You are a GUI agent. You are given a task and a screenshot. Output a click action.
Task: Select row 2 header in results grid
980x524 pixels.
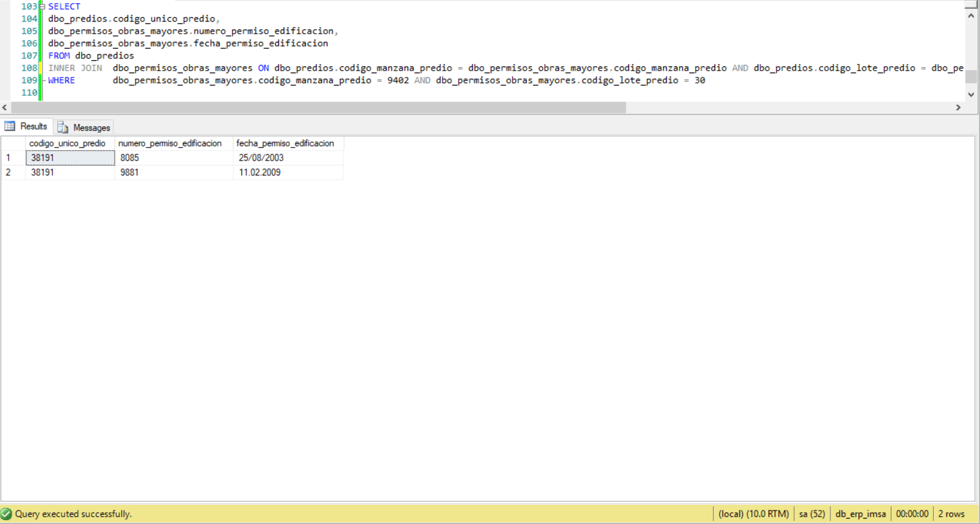coord(13,173)
